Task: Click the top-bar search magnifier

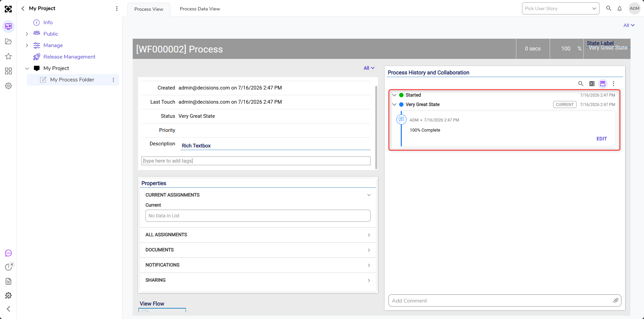Action: pos(609,8)
